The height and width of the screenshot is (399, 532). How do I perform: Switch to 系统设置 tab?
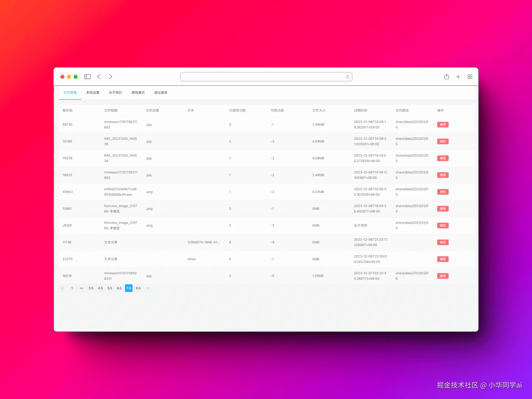point(93,93)
